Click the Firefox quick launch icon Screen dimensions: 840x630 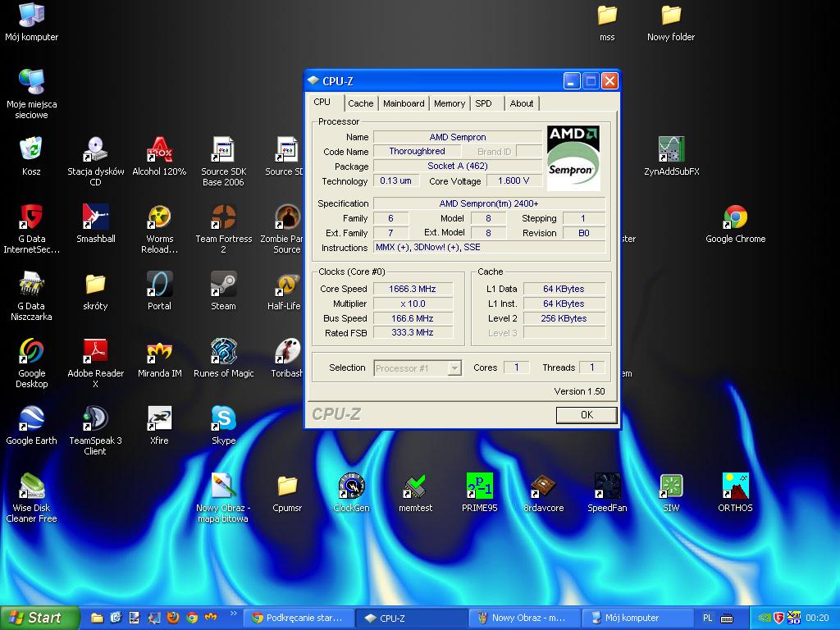pyautogui.click(x=173, y=618)
